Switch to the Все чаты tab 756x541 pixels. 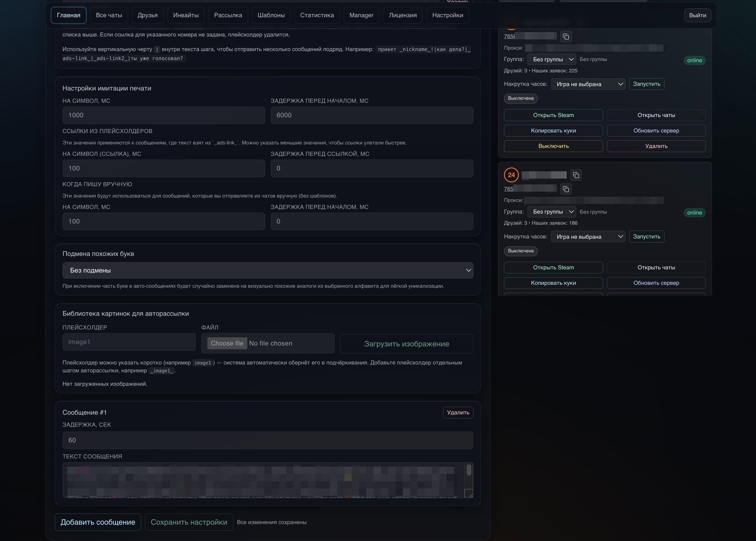pos(109,15)
